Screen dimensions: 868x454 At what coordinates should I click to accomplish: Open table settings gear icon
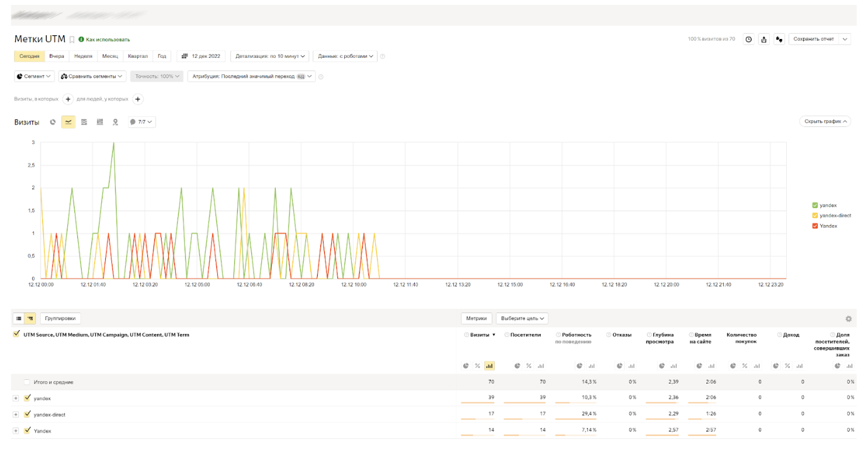pos(848,319)
